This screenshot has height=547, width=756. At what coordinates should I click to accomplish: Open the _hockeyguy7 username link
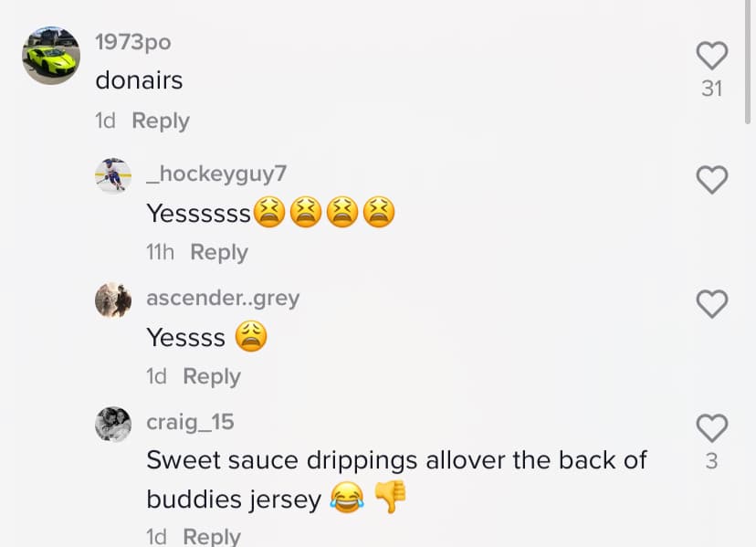pos(216,174)
